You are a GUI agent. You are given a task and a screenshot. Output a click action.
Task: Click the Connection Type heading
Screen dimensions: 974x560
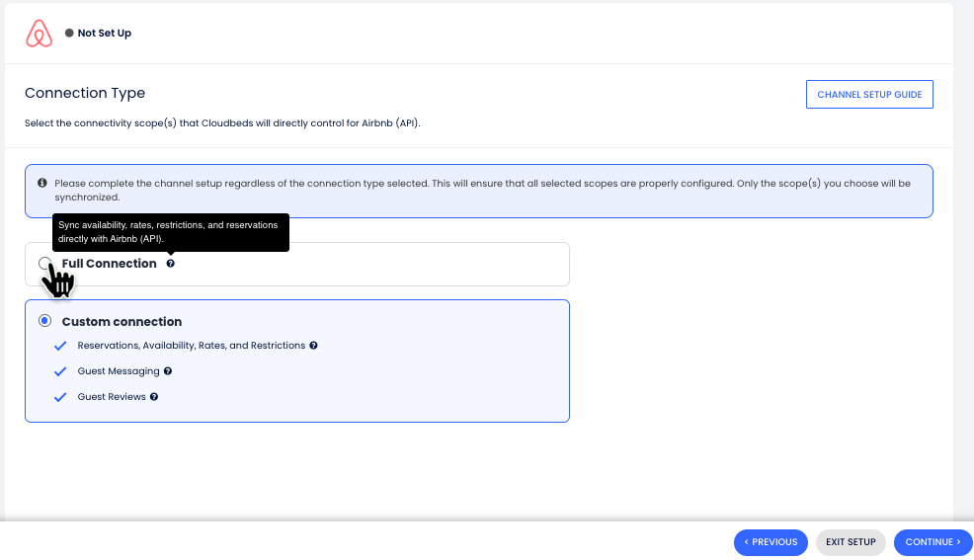point(85,93)
